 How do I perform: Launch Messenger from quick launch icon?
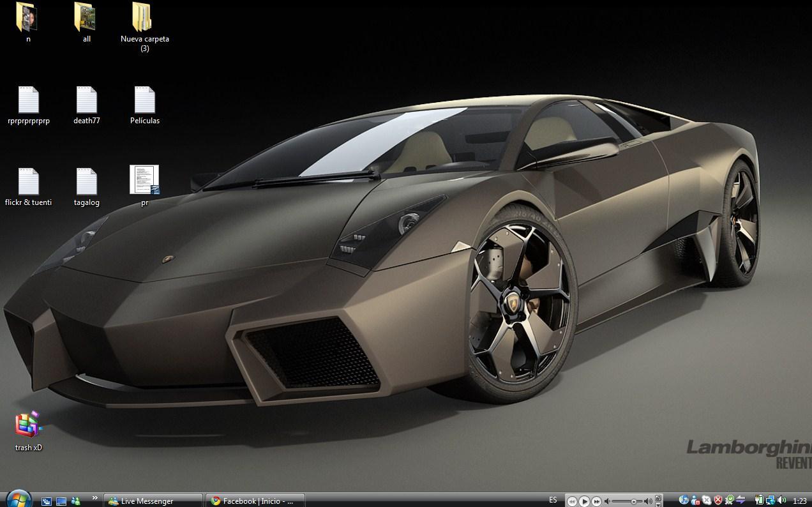(x=76, y=501)
